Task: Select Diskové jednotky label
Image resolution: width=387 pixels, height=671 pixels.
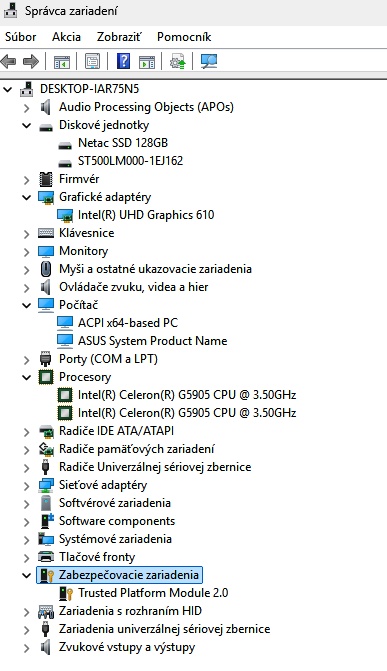Action: point(104,125)
